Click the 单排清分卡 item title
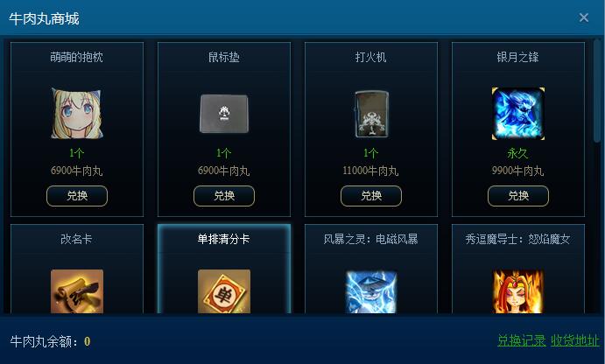This screenshot has width=605, height=364. click(224, 239)
